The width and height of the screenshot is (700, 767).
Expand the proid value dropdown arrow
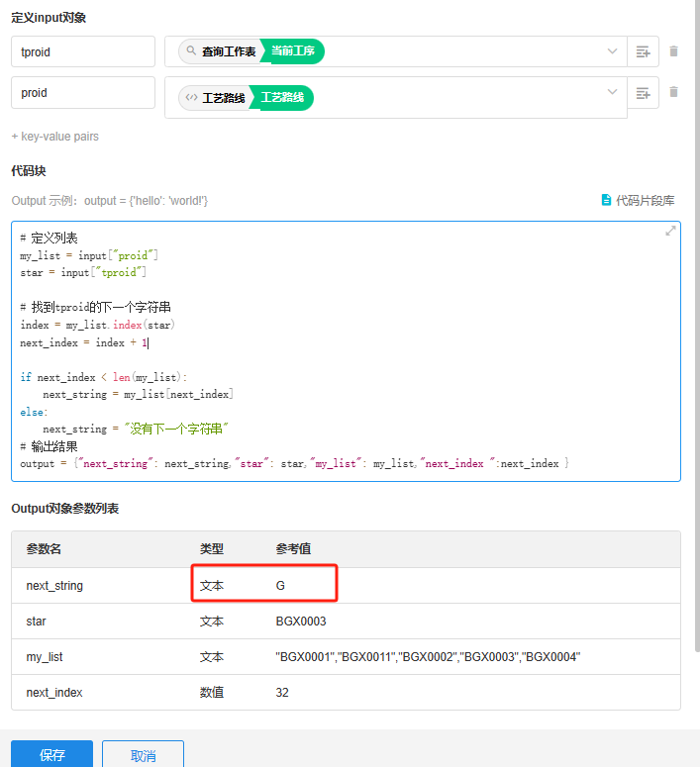click(x=612, y=93)
